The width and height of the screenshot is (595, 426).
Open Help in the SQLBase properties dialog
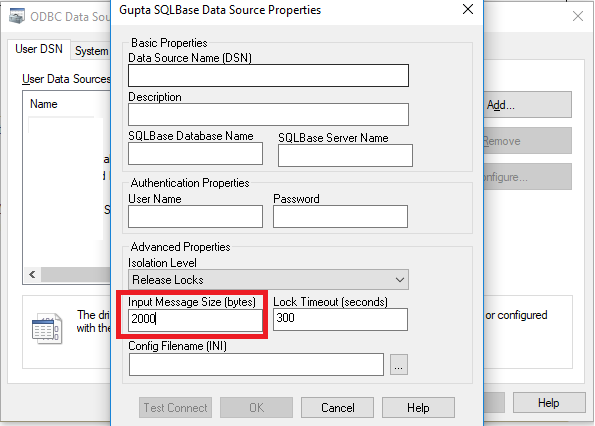coord(418,407)
